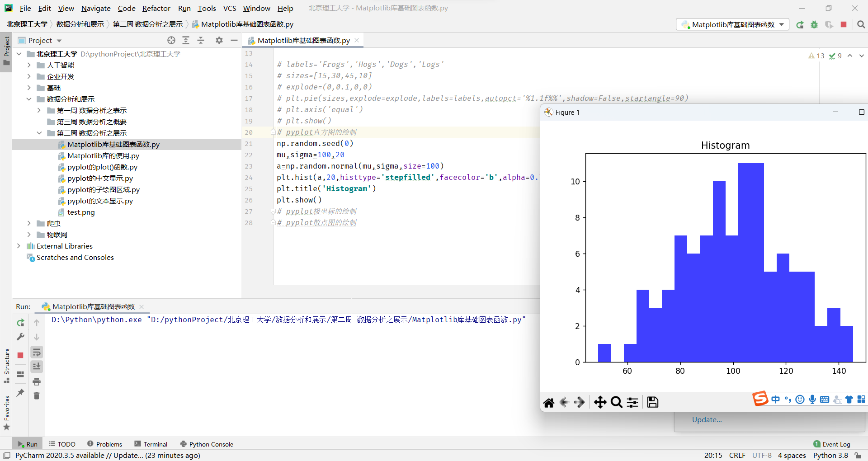Open pyplot的plot()函数.py file
This screenshot has height=461, width=868.
pos(102,167)
